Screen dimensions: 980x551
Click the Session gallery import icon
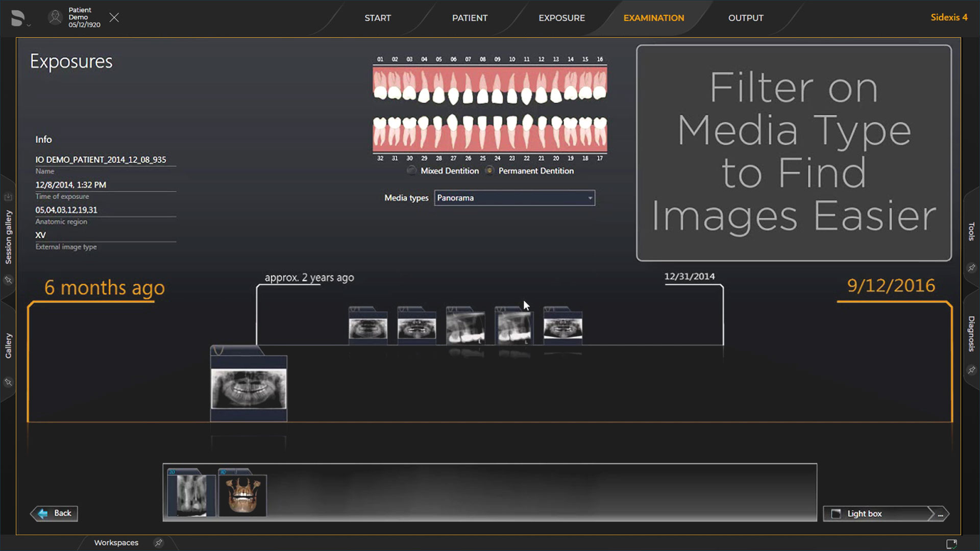[8, 197]
